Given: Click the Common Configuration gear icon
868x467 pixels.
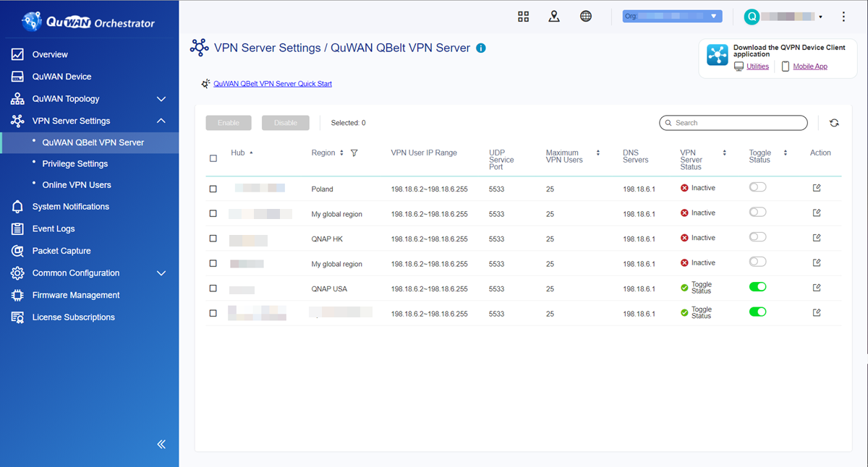Looking at the screenshot, I should coord(17,273).
